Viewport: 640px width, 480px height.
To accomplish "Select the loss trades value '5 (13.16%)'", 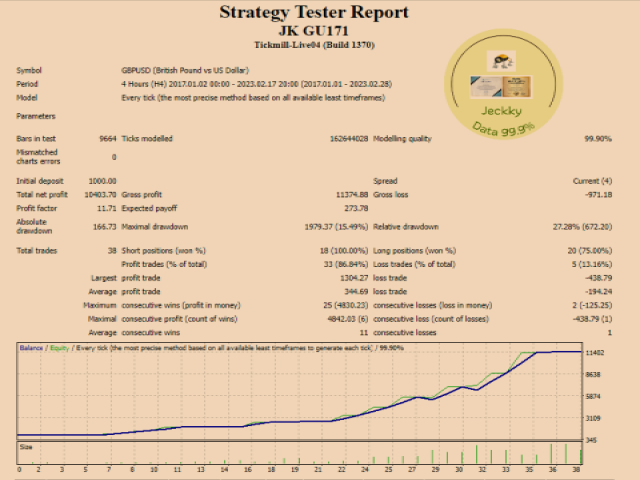I will click(592, 264).
